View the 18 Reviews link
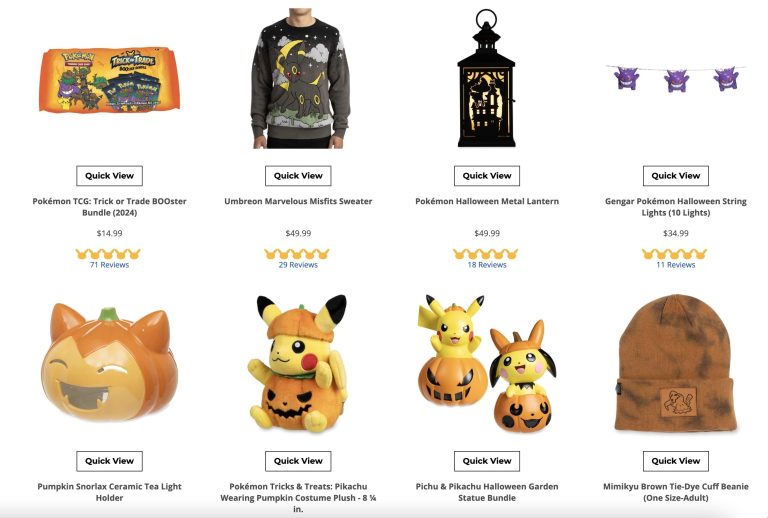The width and height of the screenshot is (768, 518). click(487, 265)
